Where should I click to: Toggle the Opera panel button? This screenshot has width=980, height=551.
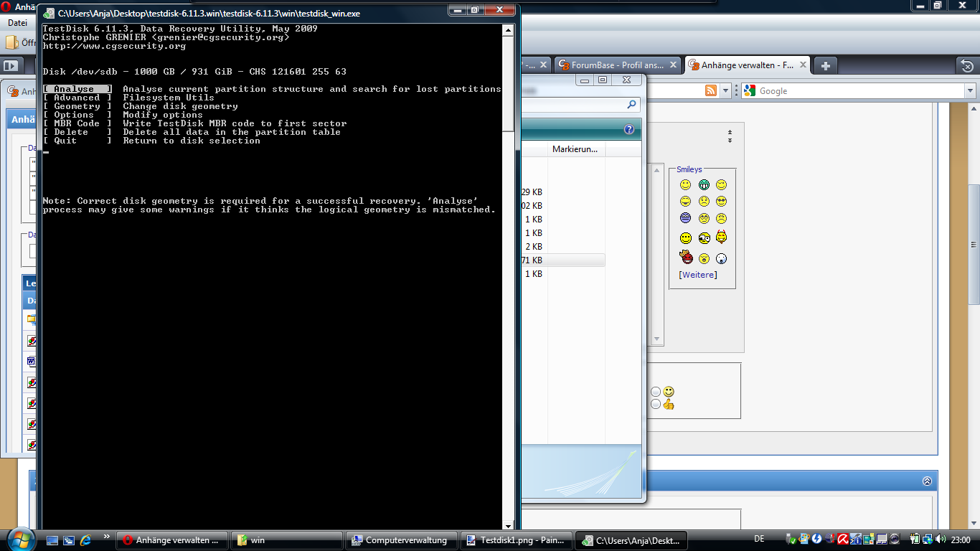point(10,65)
